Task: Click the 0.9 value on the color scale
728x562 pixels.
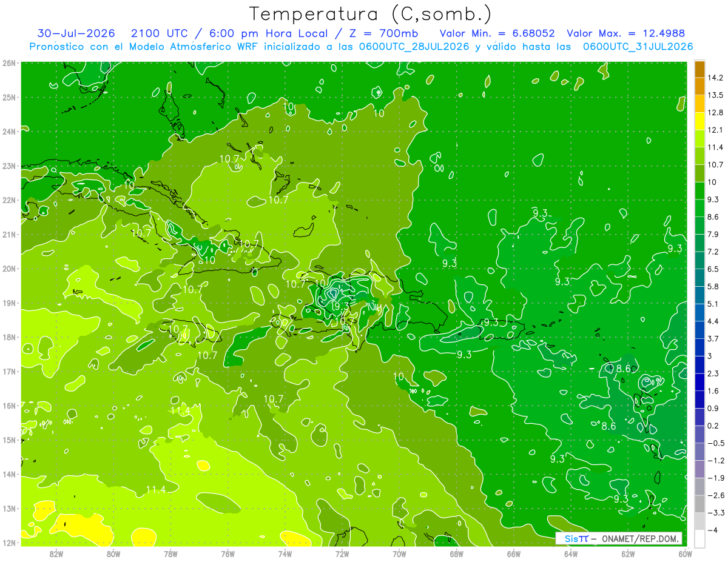Action: pyautogui.click(x=713, y=408)
